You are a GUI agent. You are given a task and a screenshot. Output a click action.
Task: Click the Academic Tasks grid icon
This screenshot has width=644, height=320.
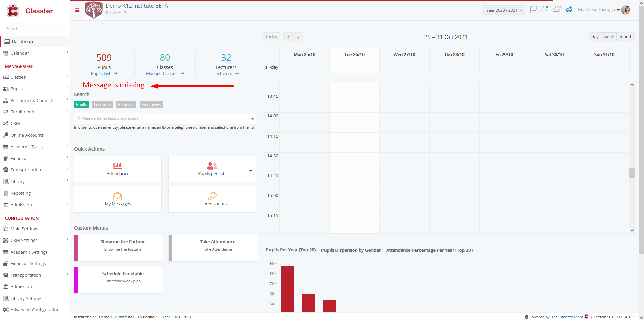(x=6, y=147)
